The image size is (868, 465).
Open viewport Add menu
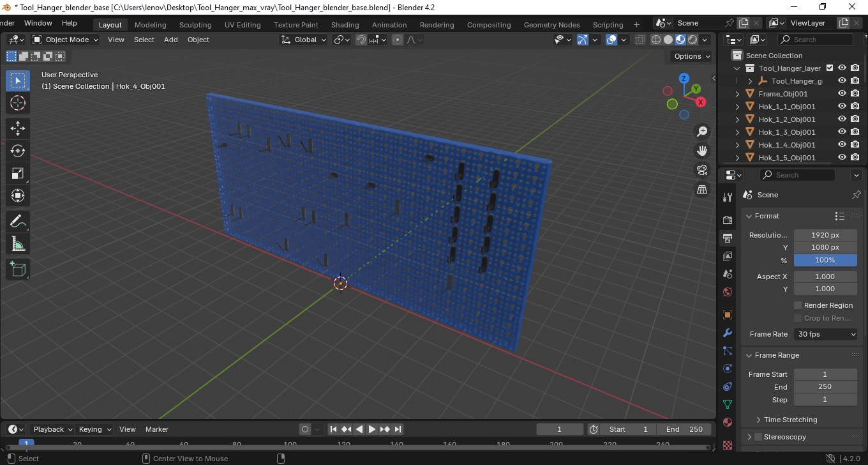tap(170, 40)
